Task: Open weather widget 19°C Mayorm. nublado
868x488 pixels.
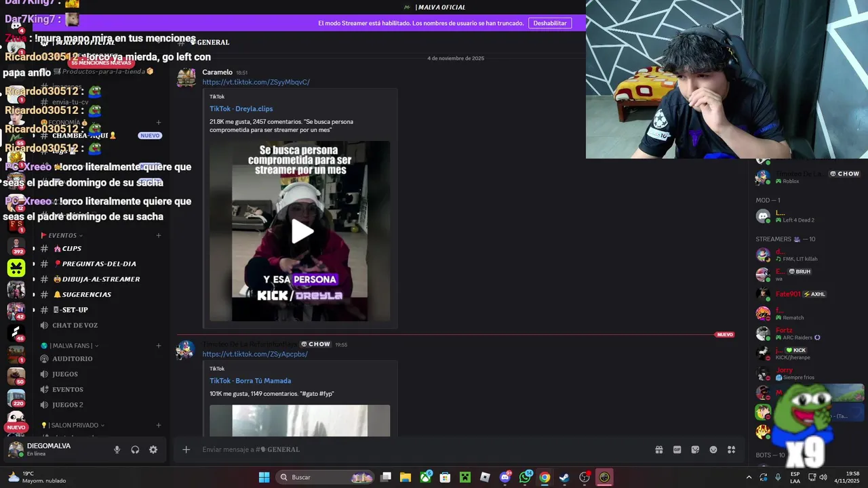Action: 37,477
